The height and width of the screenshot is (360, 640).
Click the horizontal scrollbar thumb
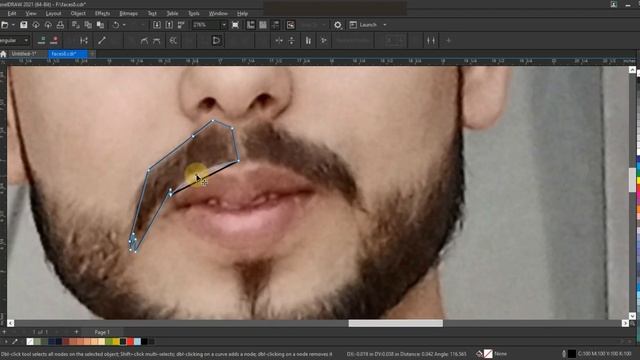pyautogui.click(x=396, y=323)
